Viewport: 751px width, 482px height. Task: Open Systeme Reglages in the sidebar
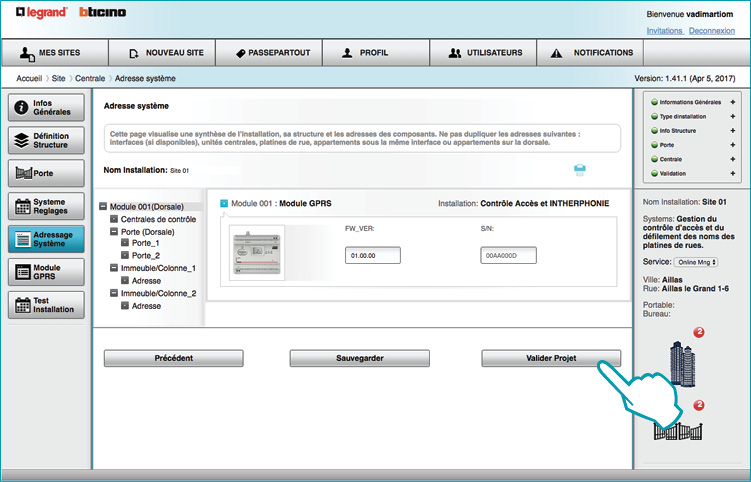(46, 206)
